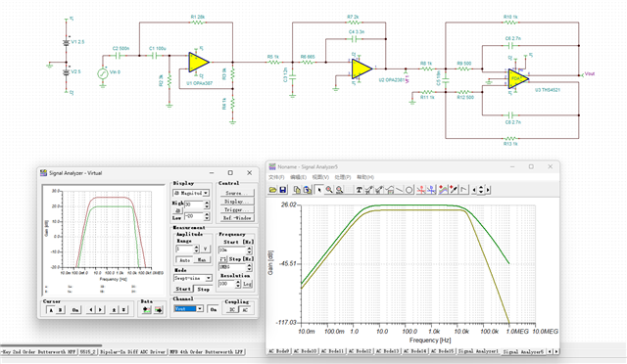
Task: Open the Mode Swept-sine dropdown
Action: click(209, 278)
